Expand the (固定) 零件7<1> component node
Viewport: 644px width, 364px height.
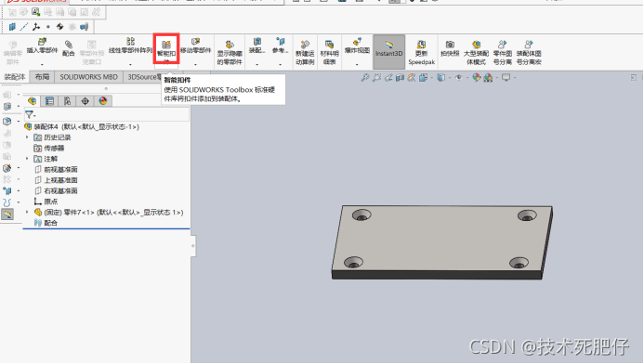[28, 212]
